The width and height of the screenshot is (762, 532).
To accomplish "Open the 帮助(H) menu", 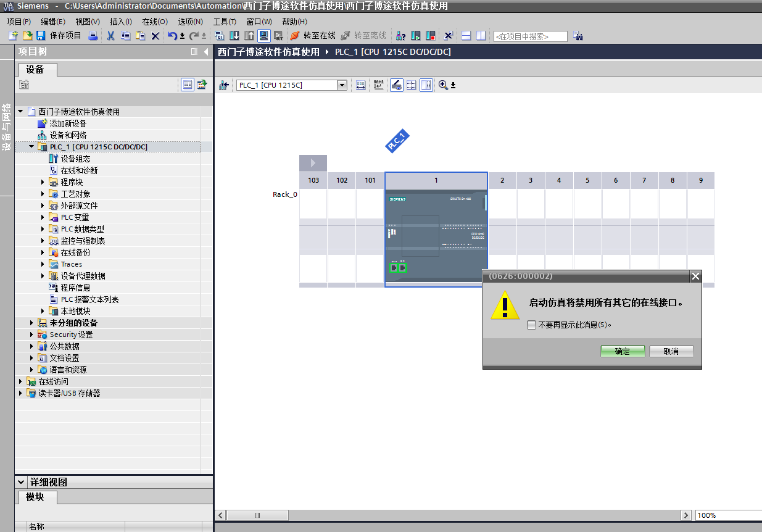I will pyautogui.click(x=294, y=22).
